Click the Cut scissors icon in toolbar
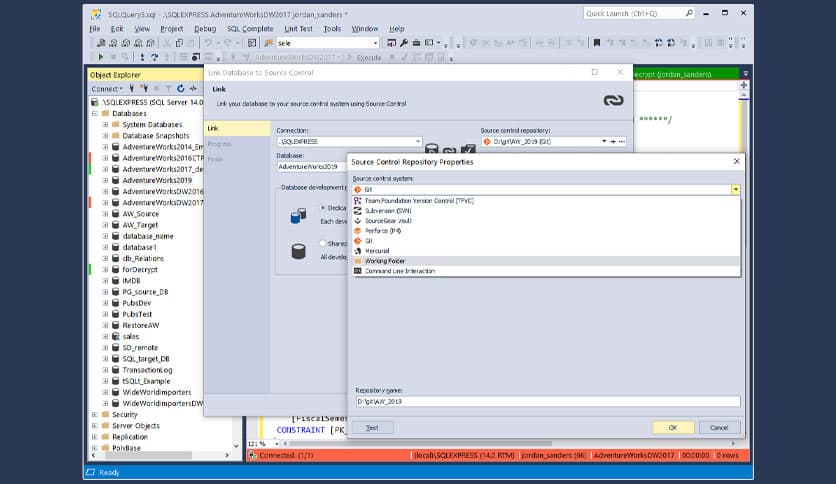 coord(166,43)
